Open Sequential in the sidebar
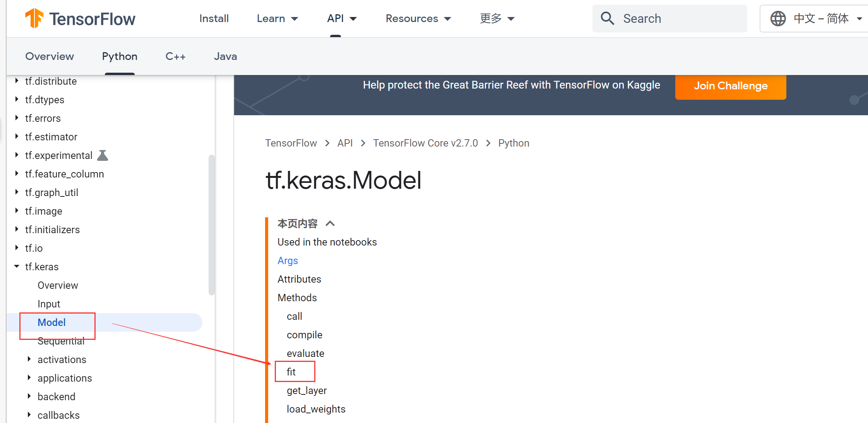 (61, 341)
